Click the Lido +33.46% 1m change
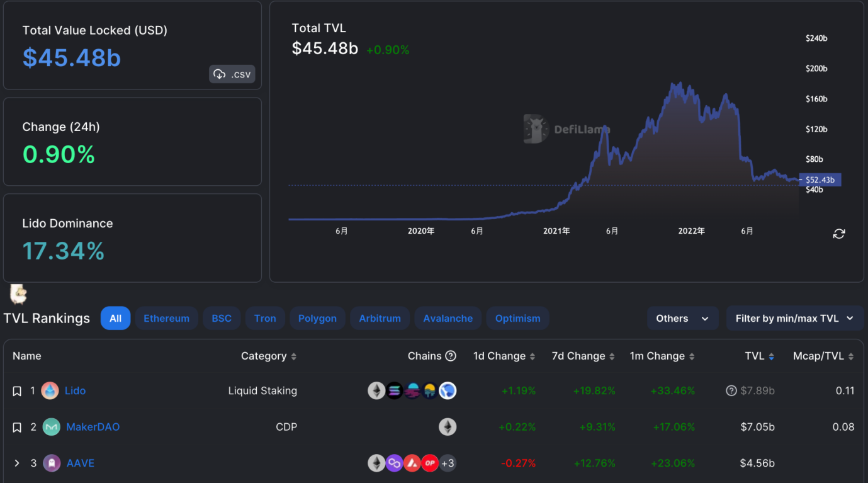 pyautogui.click(x=674, y=390)
